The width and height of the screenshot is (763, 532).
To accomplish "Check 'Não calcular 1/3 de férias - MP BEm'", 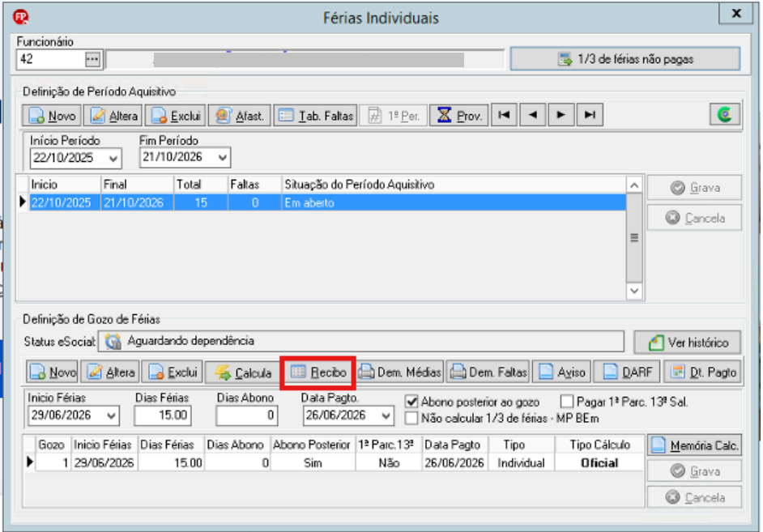I will [411, 418].
